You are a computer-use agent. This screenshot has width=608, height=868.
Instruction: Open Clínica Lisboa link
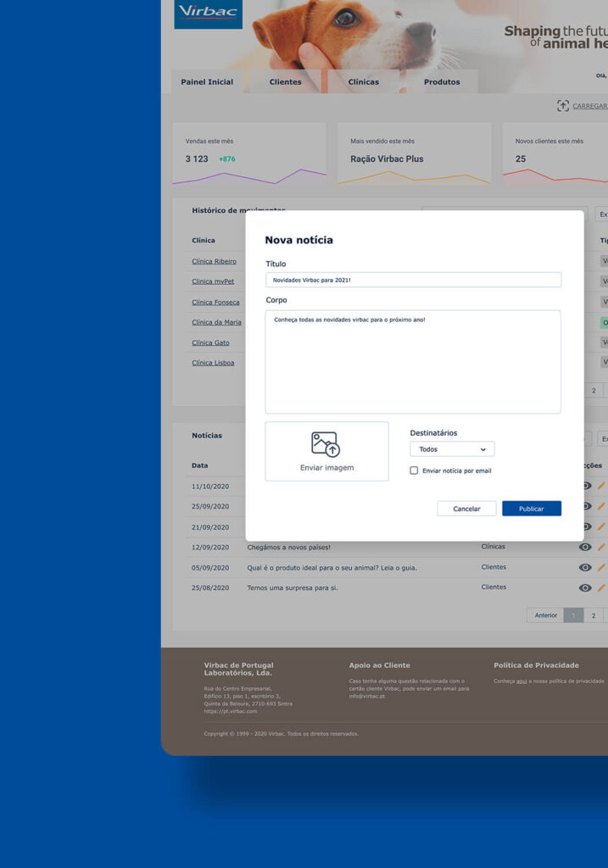tap(213, 363)
